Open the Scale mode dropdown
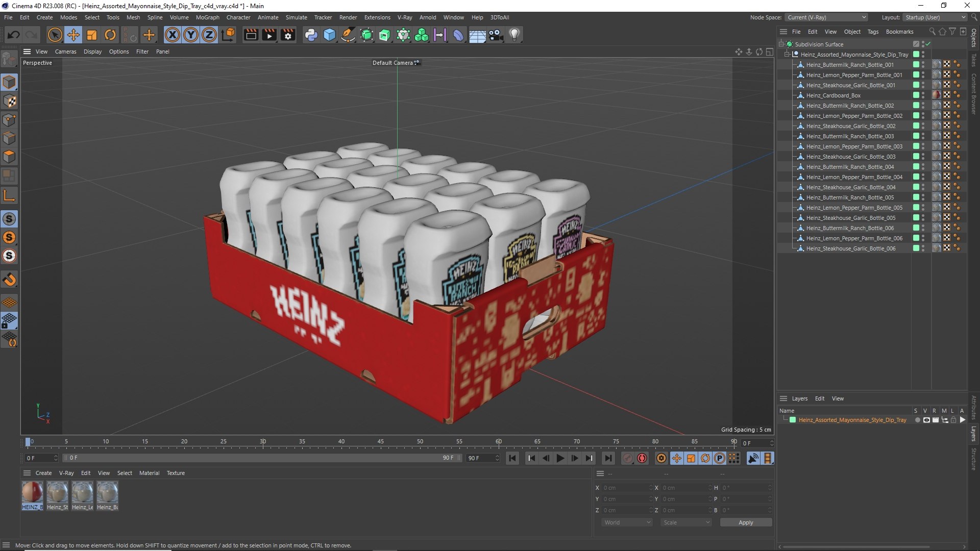 (x=686, y=522)
